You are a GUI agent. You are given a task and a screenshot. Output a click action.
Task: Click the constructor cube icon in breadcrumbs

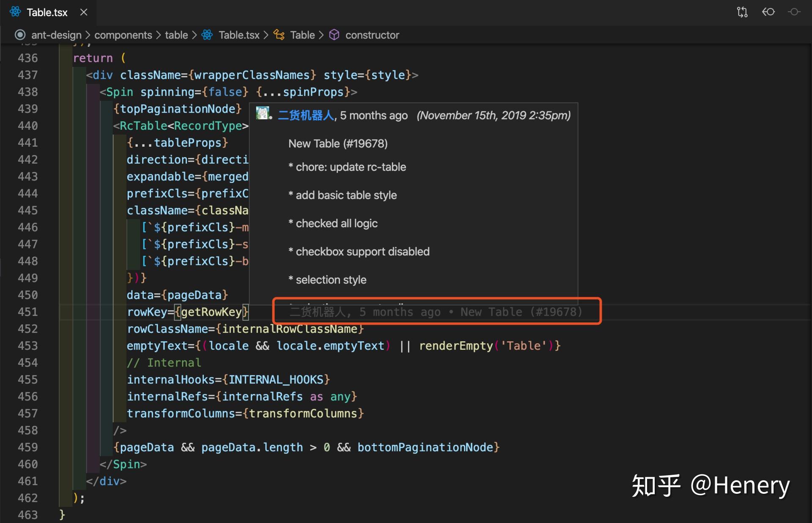click(334, 35)
